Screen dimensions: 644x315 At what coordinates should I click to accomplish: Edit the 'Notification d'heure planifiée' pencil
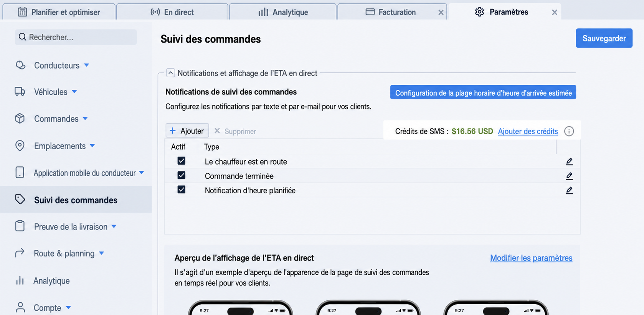[569, 190]
